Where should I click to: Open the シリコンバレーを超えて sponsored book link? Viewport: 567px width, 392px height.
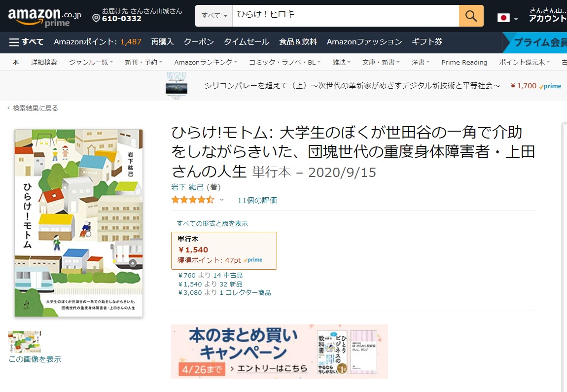coord(352,86)
